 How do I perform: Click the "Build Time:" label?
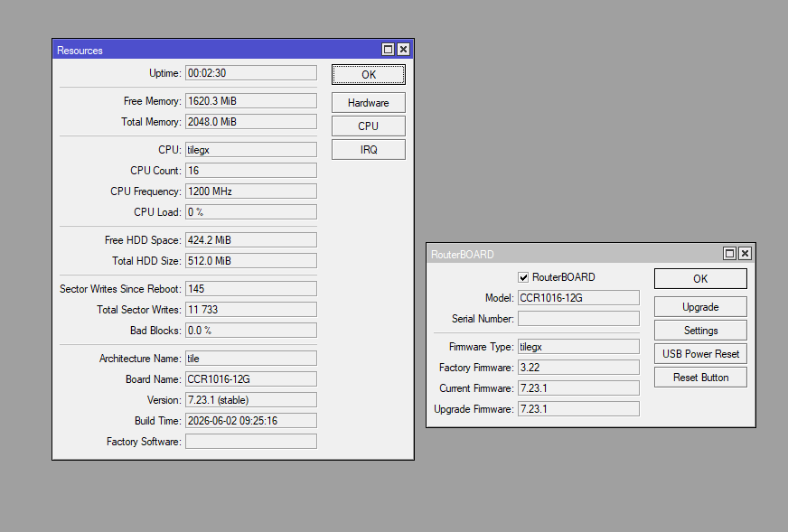click(158, 421)
